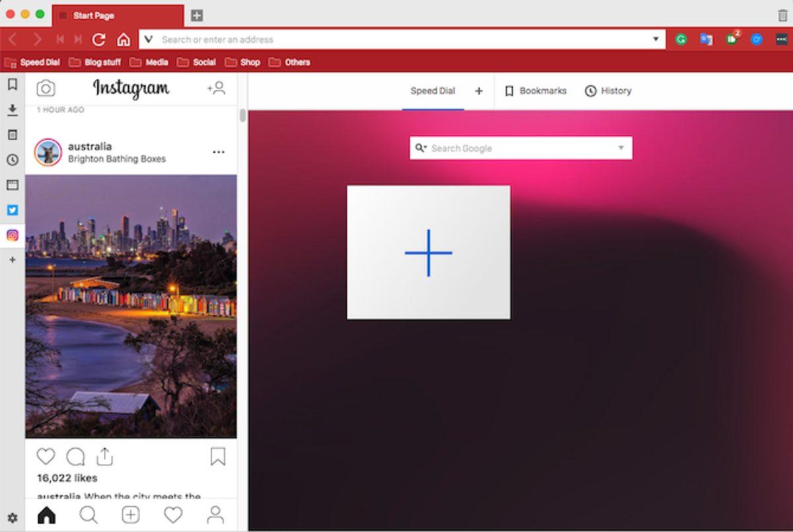Open Instagram's camera from the panel

(46, 88)
